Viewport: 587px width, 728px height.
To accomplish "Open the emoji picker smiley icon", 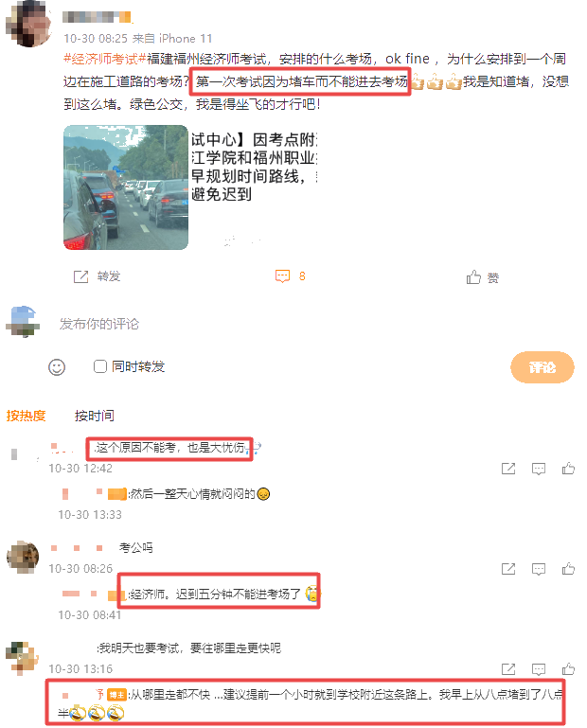I will [x=57, y=367].
